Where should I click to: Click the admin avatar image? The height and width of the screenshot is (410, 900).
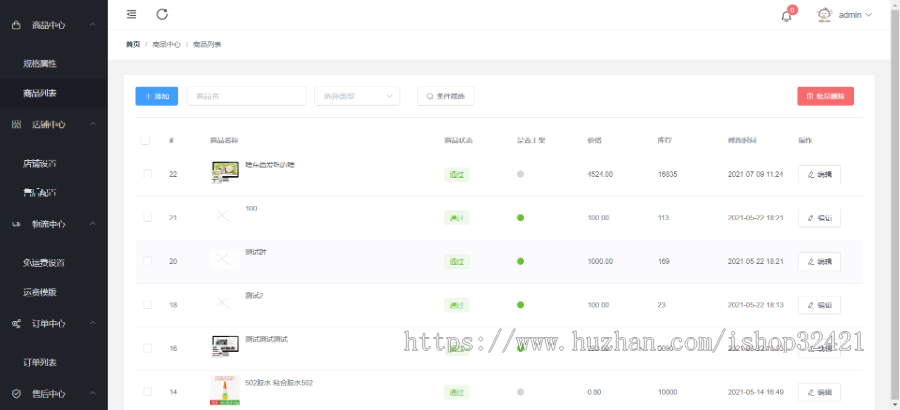tap(824, 15)
